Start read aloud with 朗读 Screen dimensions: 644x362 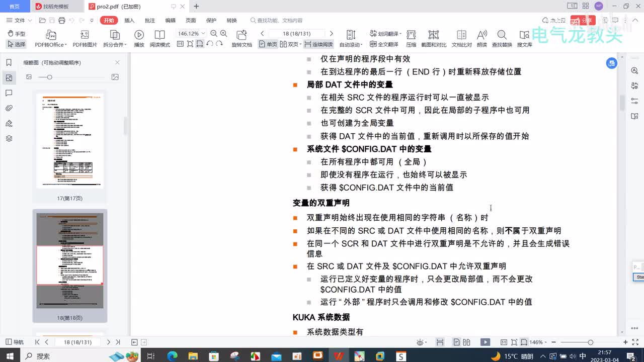click(482, 39)
